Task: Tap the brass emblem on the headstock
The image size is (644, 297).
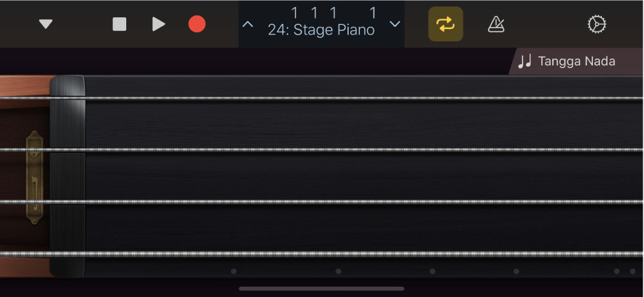Action: [34, 178]
